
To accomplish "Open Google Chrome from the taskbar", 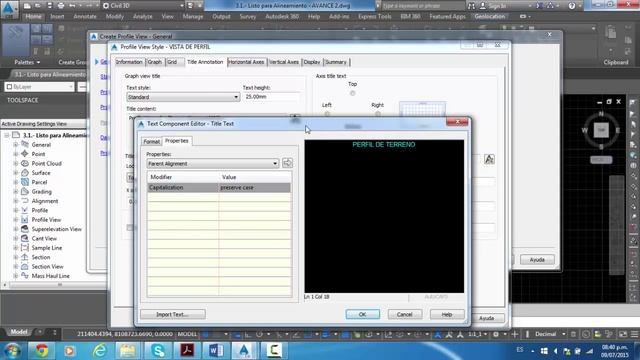I will coord(41,351).
